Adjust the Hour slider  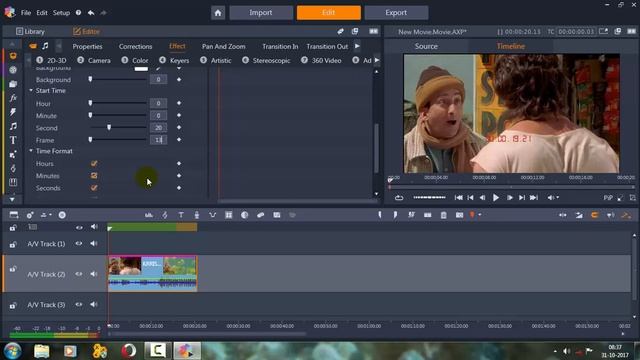[x=91, y=103]
